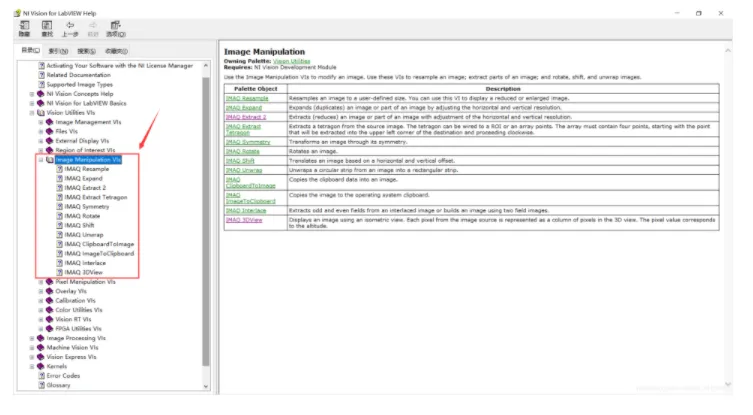This screenshot has height=415, width=753.
Task: Open the IMAQ Expand link in table
Action: [244, 108]
